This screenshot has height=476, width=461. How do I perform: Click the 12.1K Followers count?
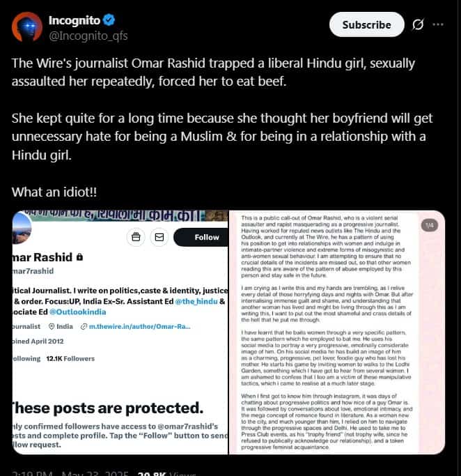point(70,359)
